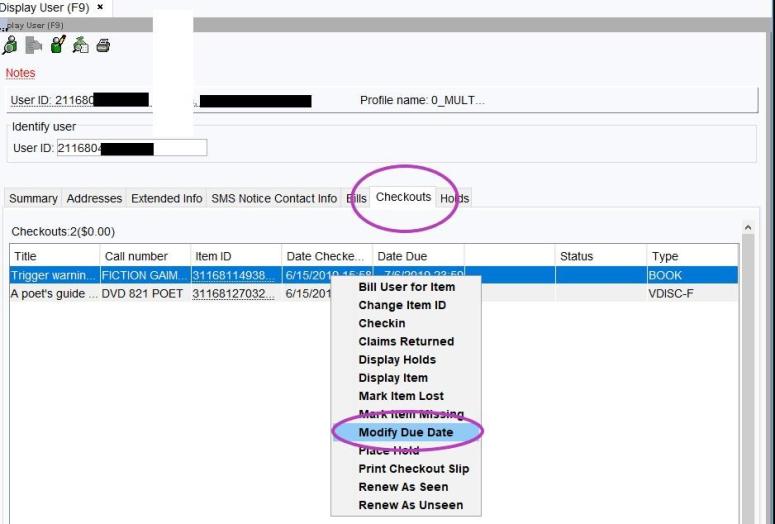Image resolution: width=775 pixels, height=524 pixels.
Task: Click the user lookup helper icon
Action: [81, 45]
